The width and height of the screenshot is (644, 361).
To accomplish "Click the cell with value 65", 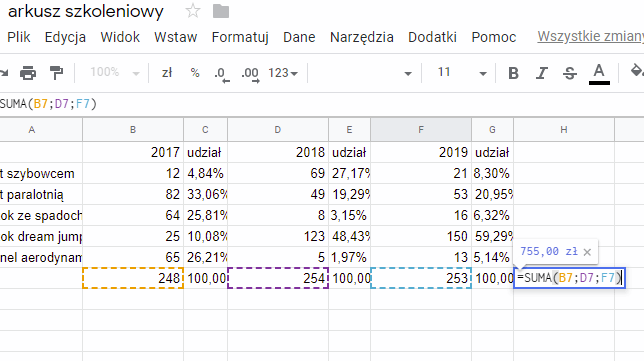I will (133, 257).
